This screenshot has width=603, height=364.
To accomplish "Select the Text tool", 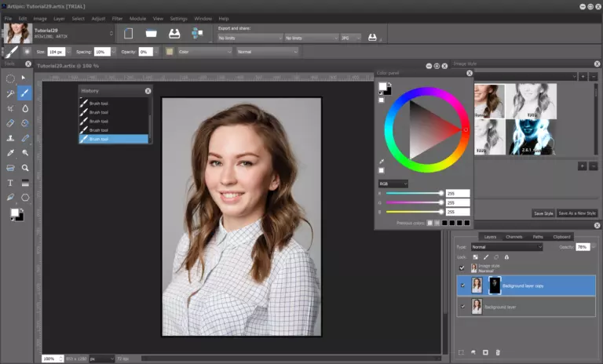I will [10, 183].
